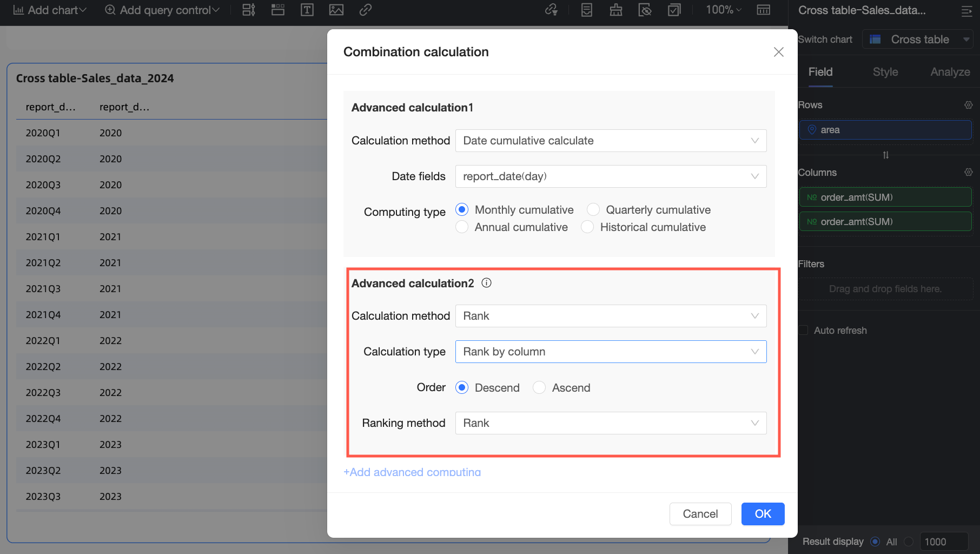Select Historical cumulative computing type
980x554 pixels.
587,227
